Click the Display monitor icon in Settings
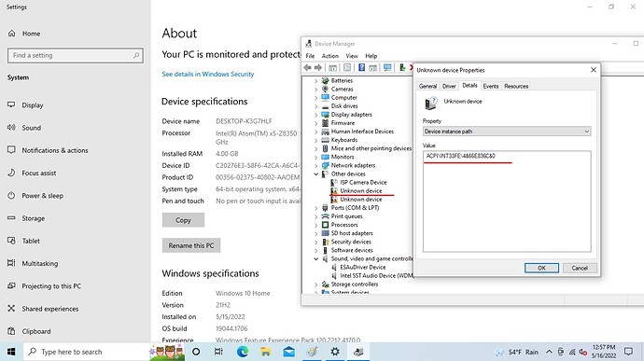This screenshot has width=644, height=361. (11, 104)
